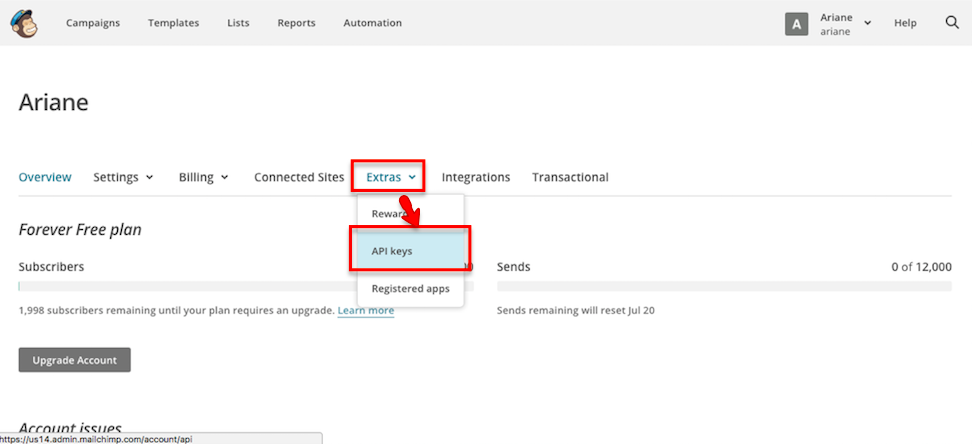Click the Sends label

514,267
